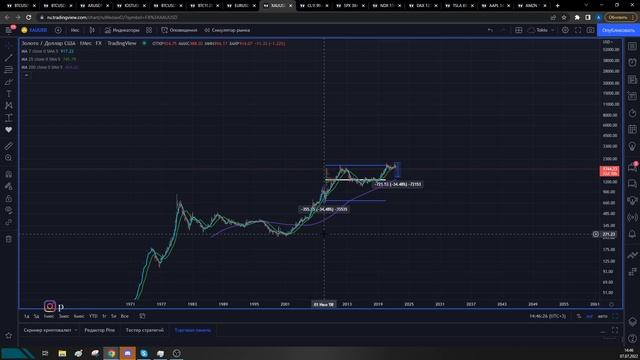Maximize the bottom panel icon
Screen dimensions: 640x360
615,330
